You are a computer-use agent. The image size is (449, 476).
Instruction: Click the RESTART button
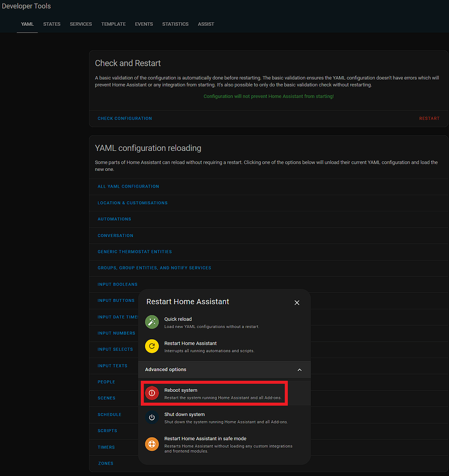(x=429, y=118)
